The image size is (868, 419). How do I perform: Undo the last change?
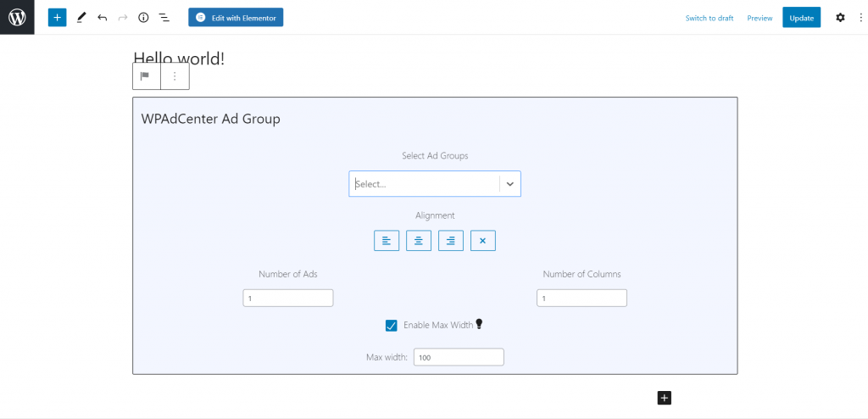(102, 18)
